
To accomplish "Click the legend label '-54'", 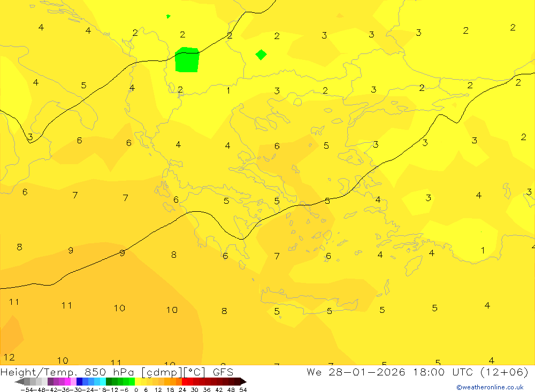I will click(x=27, y=390).
